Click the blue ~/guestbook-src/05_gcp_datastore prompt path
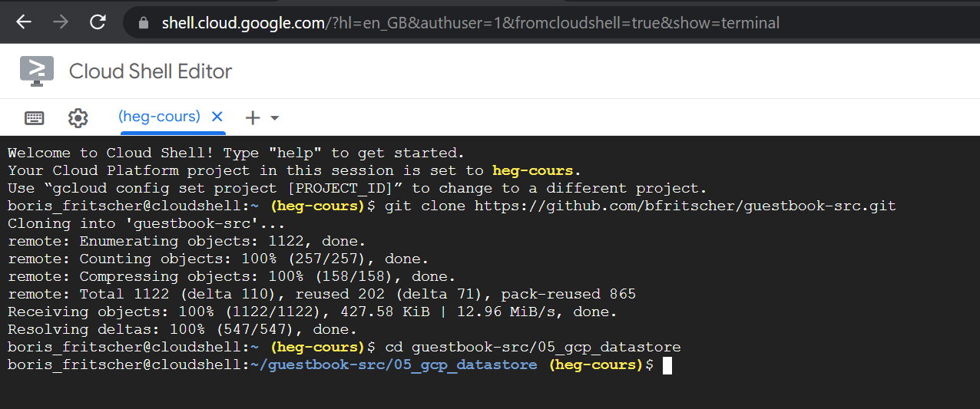The image size is (980, 409). pyautogui.click(x=394, y=364)
